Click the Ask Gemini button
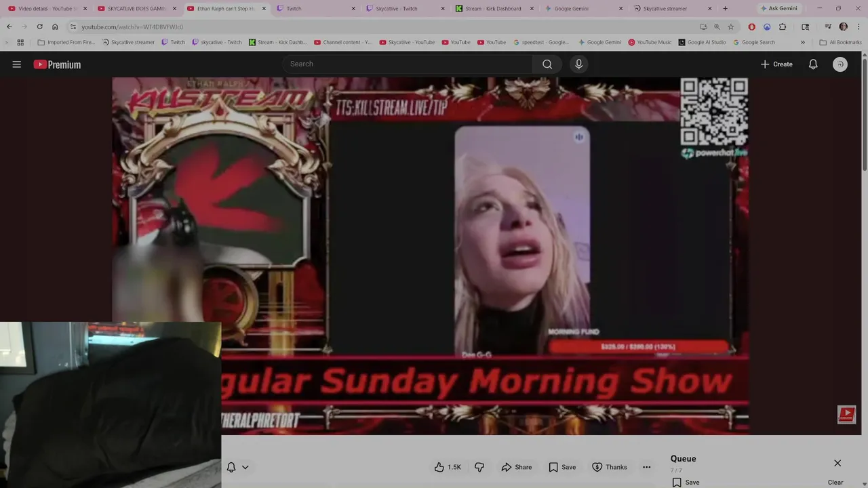This screenshot has height=488, width=868. pos(778,9)
